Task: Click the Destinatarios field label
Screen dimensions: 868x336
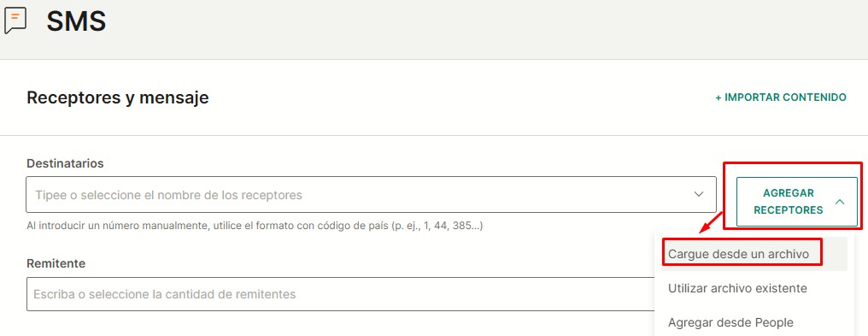Action: 65,164
